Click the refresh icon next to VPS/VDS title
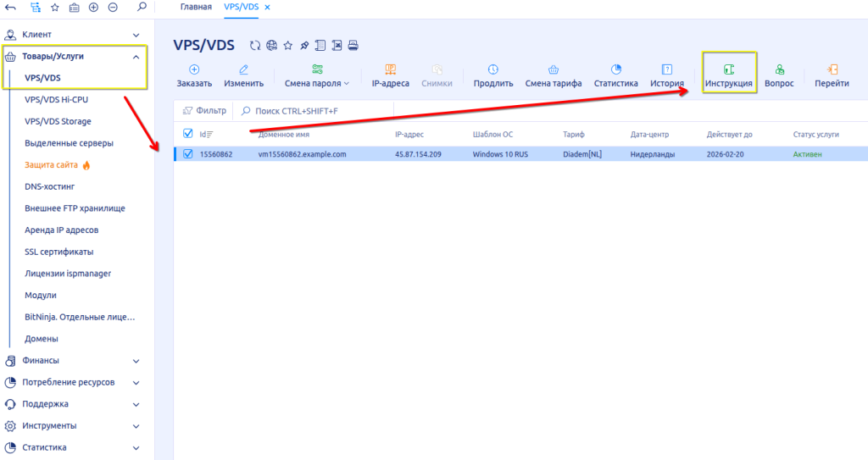This screenshot has width=868, height=460. (x=255, y=45)
